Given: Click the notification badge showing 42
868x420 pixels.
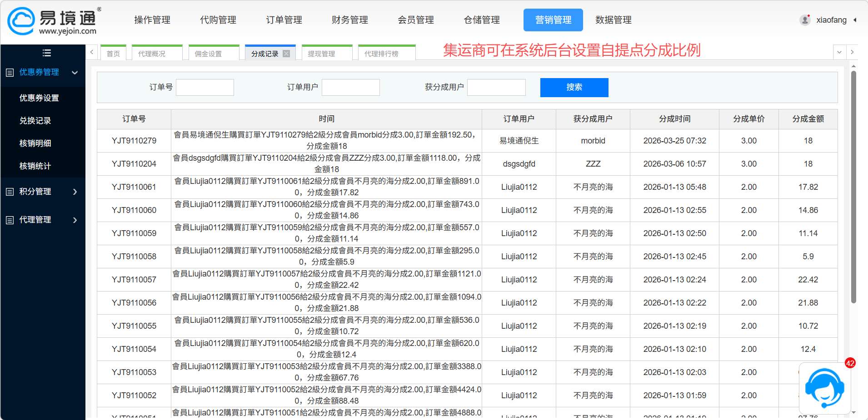Looking at the screenshot, I should click(850, 363).
